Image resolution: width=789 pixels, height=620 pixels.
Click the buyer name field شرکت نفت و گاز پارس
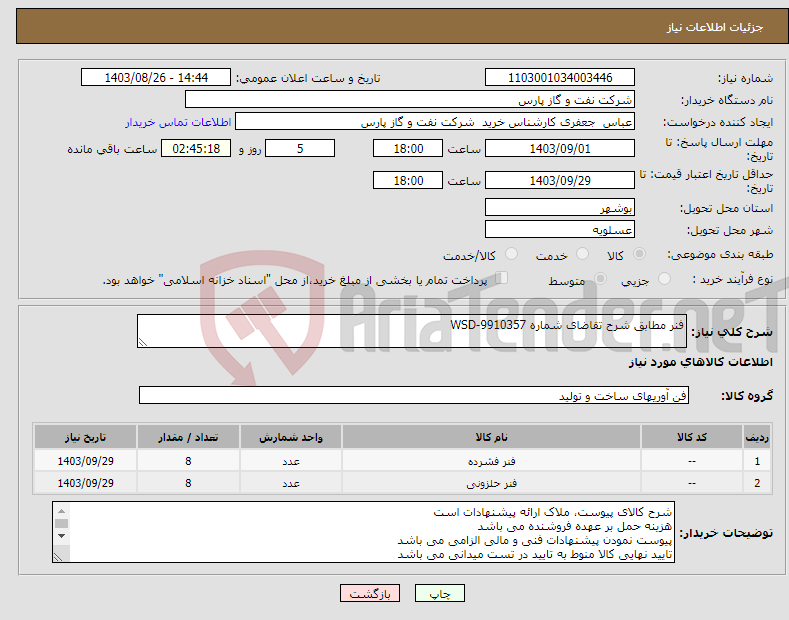coord(410,100)
